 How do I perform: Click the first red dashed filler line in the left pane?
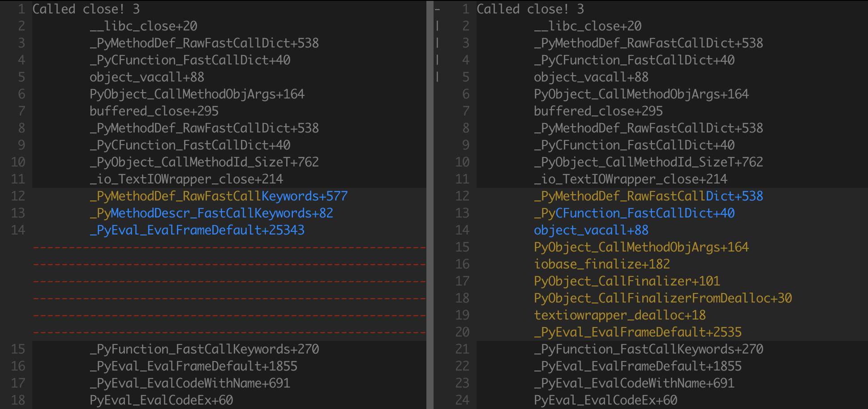(x=228, y=247)
